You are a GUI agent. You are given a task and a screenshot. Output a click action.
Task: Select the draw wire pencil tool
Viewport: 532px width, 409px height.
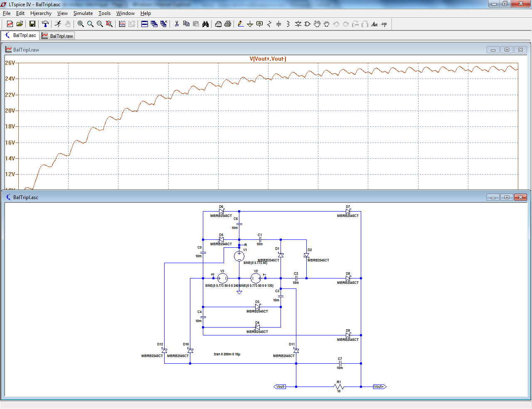[x=241, y=24]
